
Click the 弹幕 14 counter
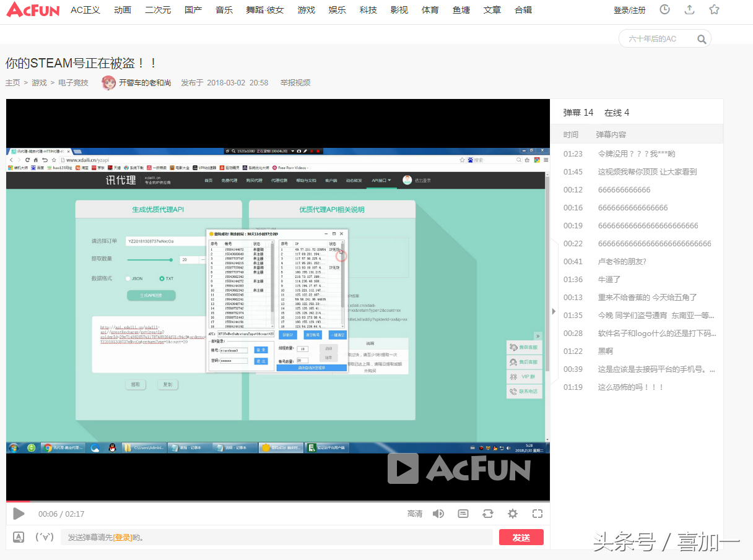(578, 113)
